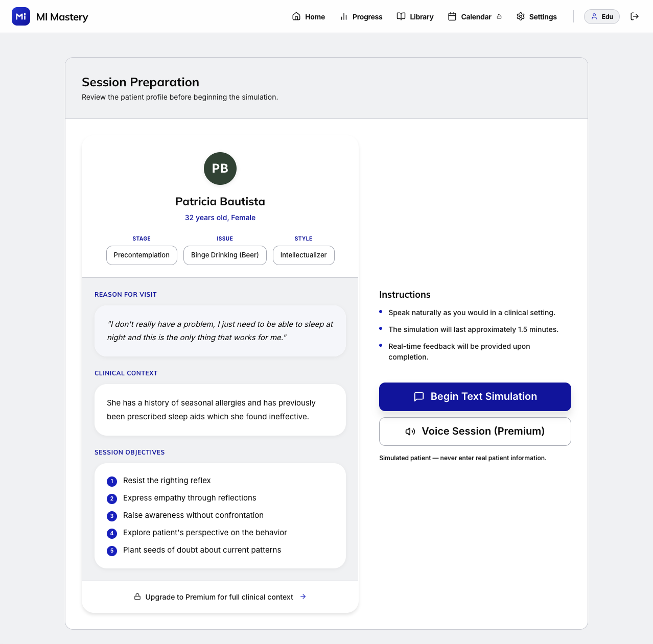This screenshot has width=653, height=644.
Task: Click objective Explore patient's perspective on the behavior
Action: point(205,533)
